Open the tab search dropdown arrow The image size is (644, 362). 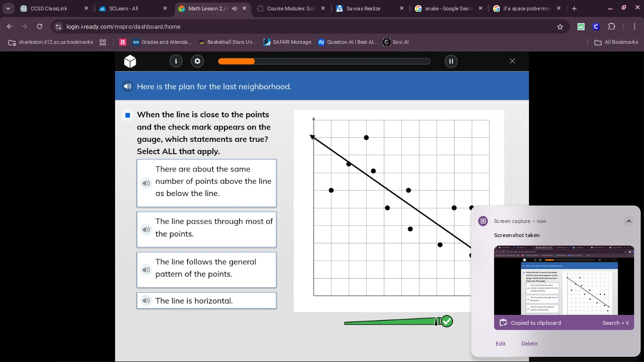pos(8,8)
